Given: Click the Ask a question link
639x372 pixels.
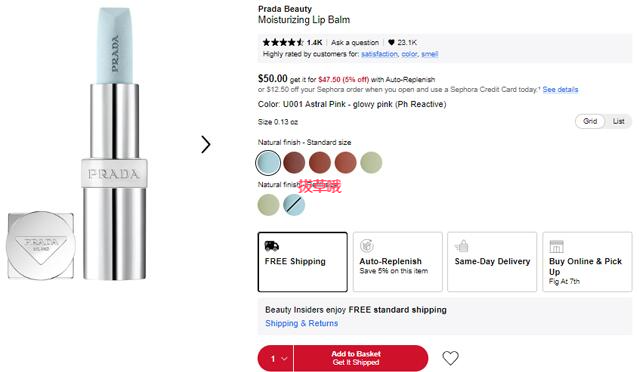Looking at the screenshot, I should point(355,42).
